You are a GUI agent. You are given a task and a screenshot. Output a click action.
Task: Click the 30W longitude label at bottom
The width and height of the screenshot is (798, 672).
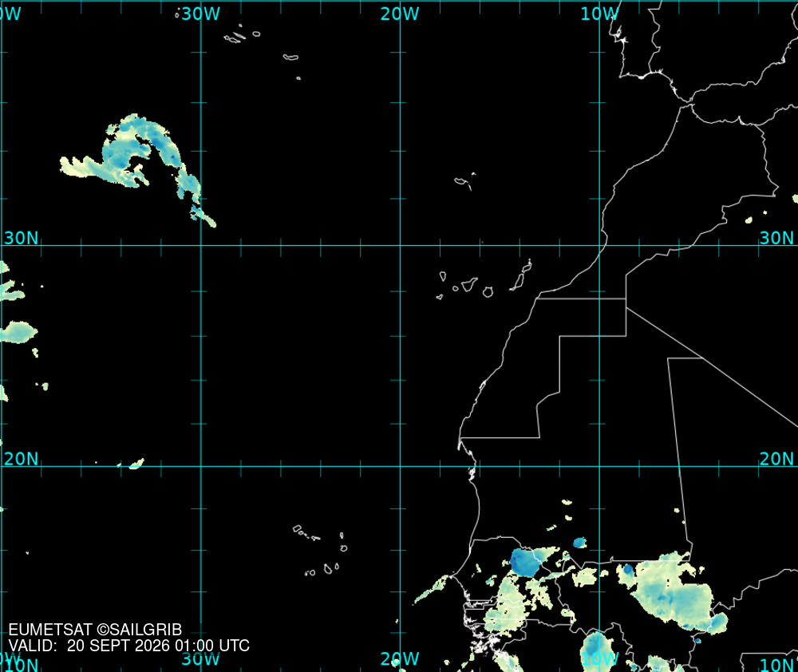click(200, 658)
